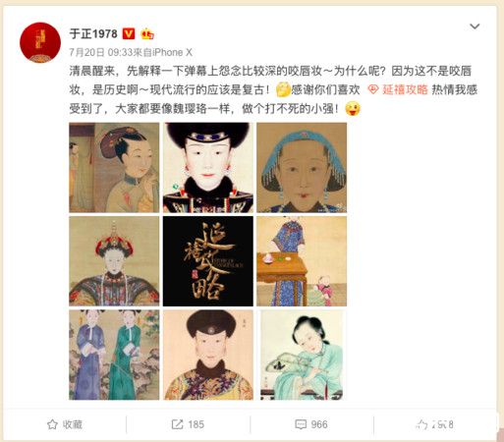The height and width of the screenshot is (442, 504).
Task: Open the woman in pale green thumbnail
Action: [302, 355]
